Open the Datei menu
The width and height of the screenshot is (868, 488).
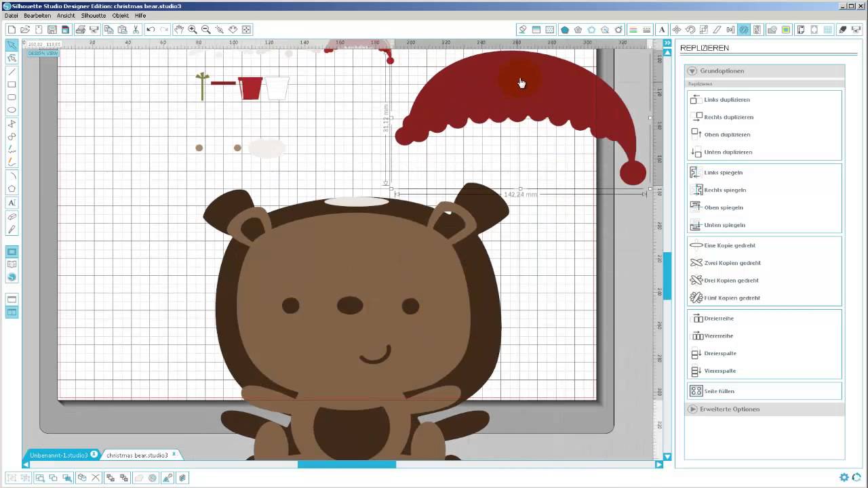11,16
